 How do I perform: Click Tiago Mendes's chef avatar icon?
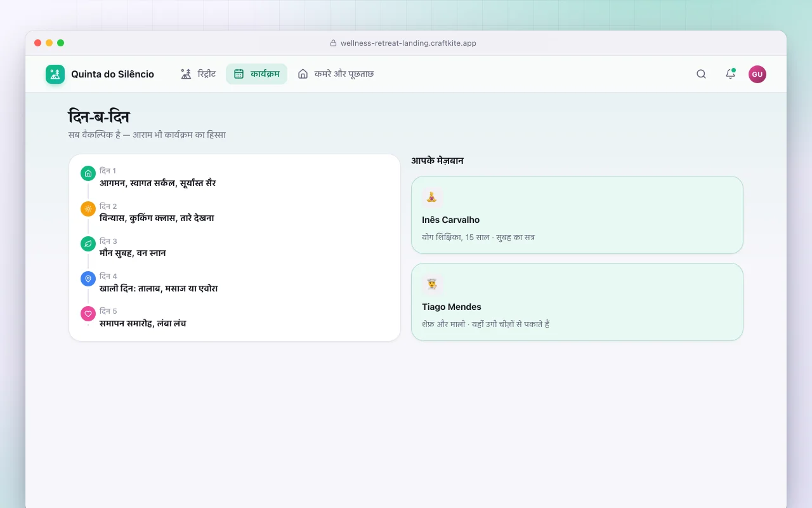coord(432,284)
